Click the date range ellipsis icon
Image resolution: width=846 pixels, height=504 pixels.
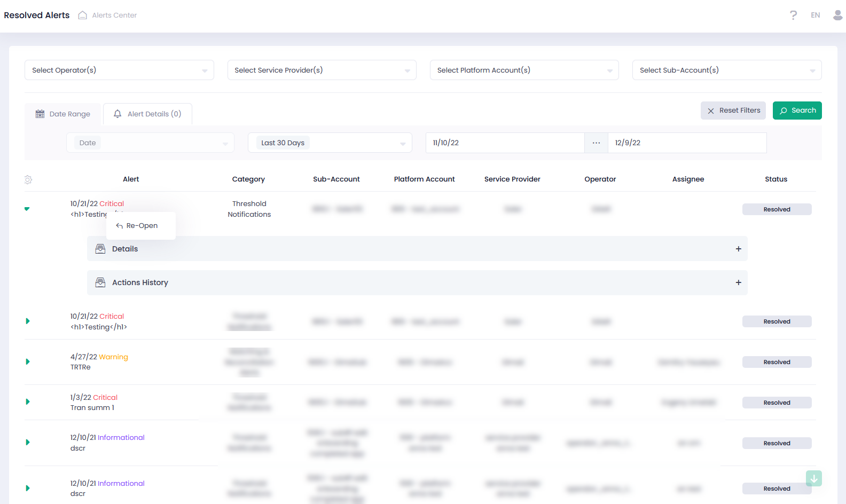[x=596, y=143]
